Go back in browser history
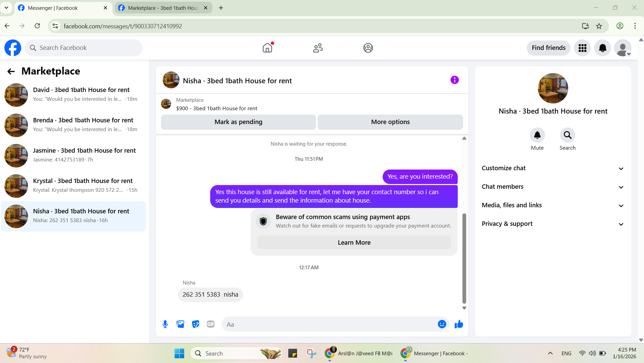644x363 pixels. (x=7, y=26)
